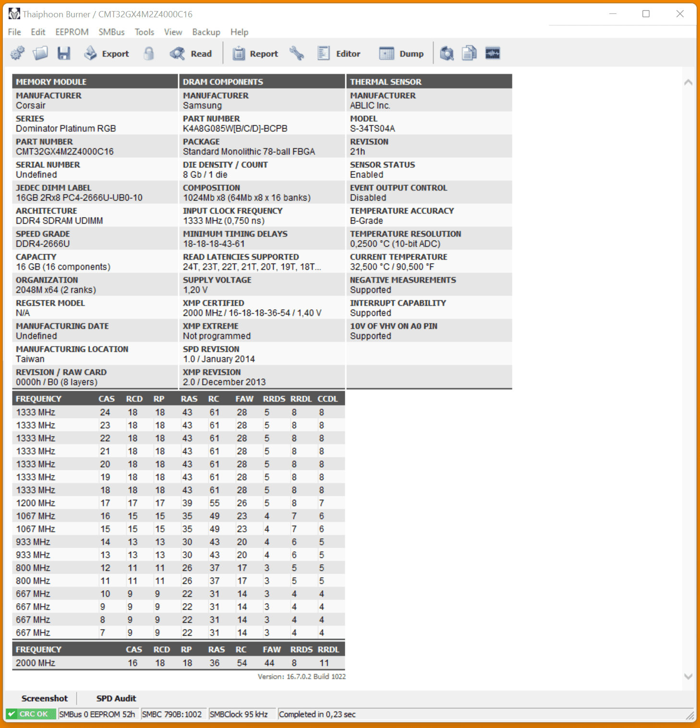The height and width of the screenshot is (728, 700).
Task: Click the waveform monitor icon
Action: 493,53
